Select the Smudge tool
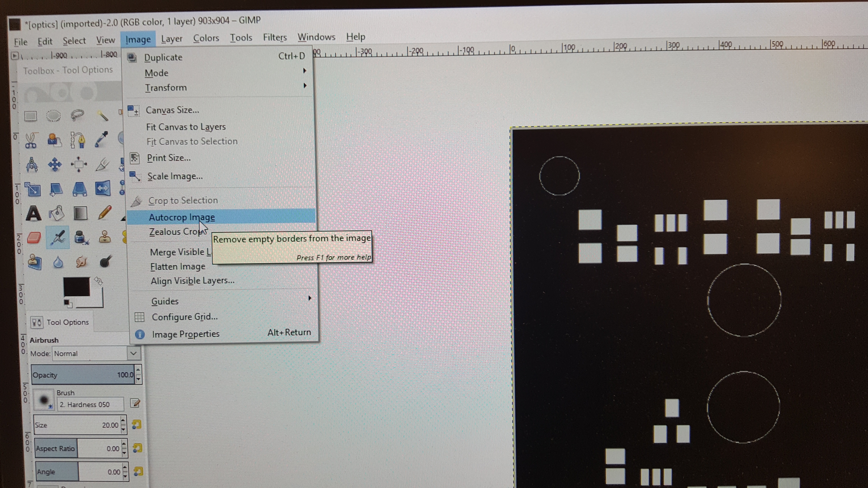Viewport: 868px width, 488px height. pos(81,262)
